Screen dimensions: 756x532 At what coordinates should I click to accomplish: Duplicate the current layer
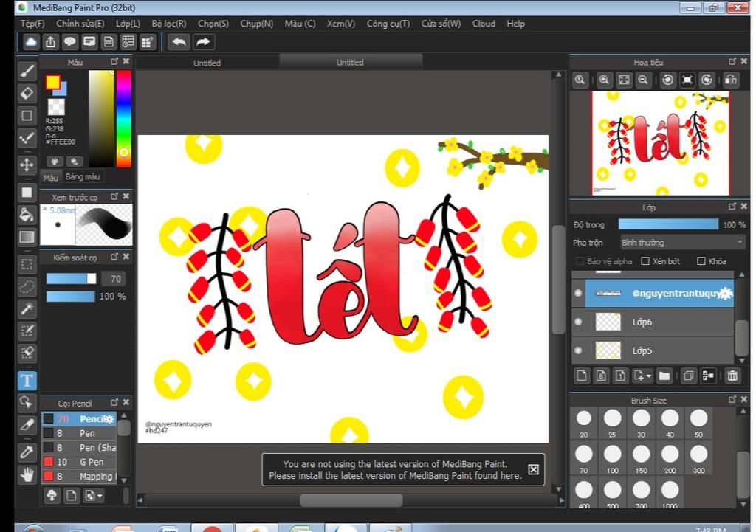point(689,376)
